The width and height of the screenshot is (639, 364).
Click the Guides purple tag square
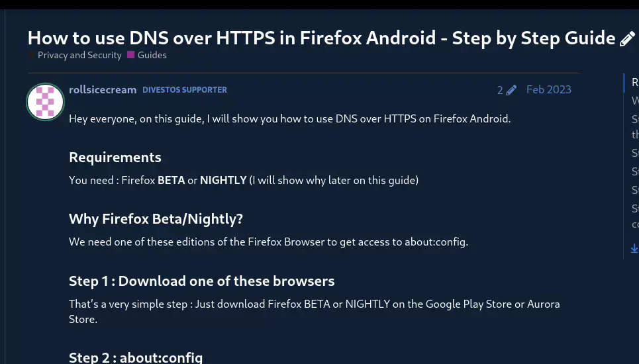coord(131,56)
